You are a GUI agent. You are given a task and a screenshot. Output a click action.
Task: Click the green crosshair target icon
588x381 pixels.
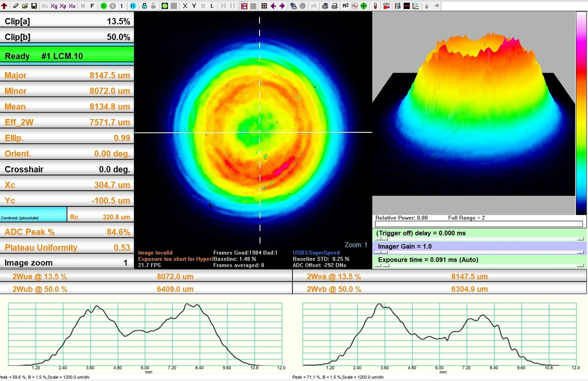click(x=363, y=6)
